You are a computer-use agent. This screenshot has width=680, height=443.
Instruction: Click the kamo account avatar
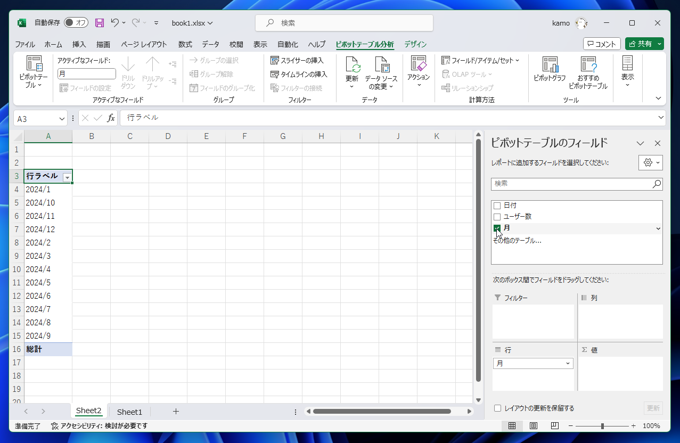tap(581, 23)
